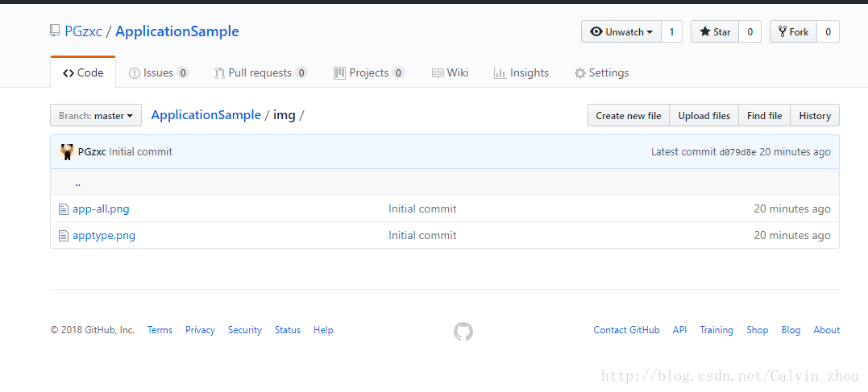Open the Projects tab

pos(369,73)
